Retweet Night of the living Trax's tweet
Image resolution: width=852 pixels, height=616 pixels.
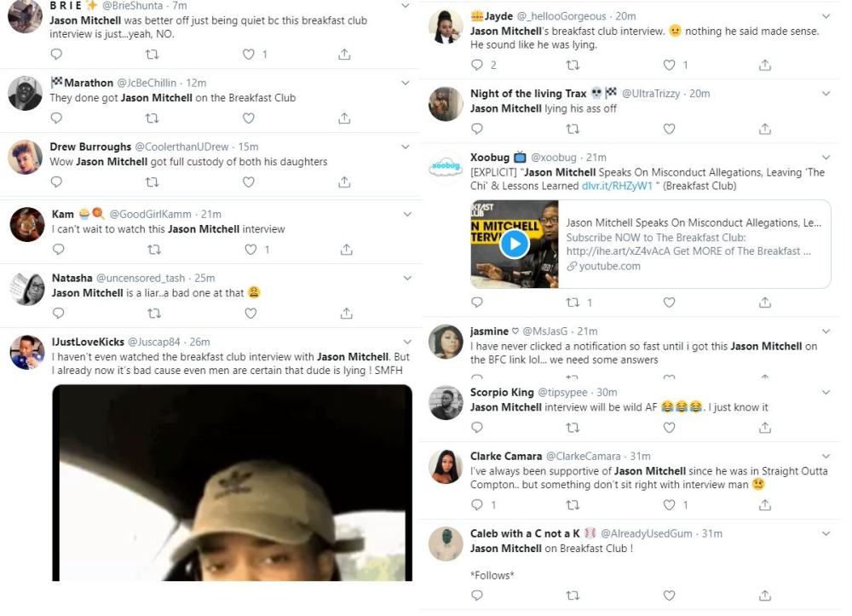(573, 130)
